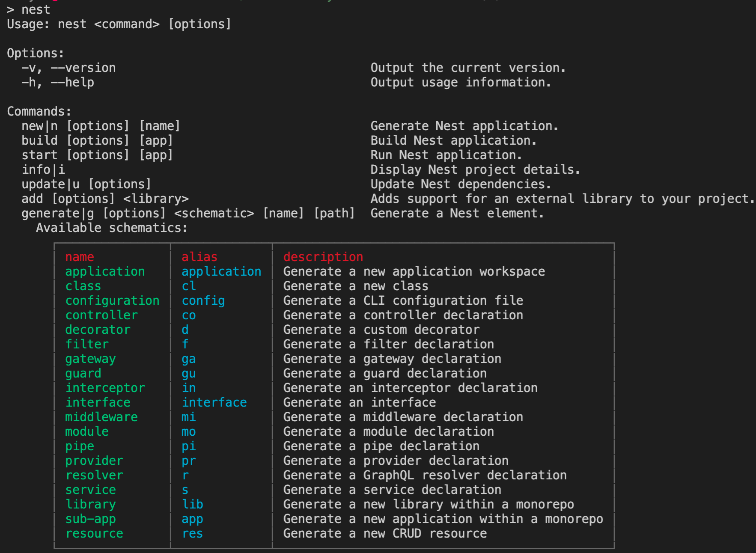Image resolution: width=756 pixels, height=553 pixels.
Task: Click 'Run Nest application.' description
Action: [x=446, y=155]
